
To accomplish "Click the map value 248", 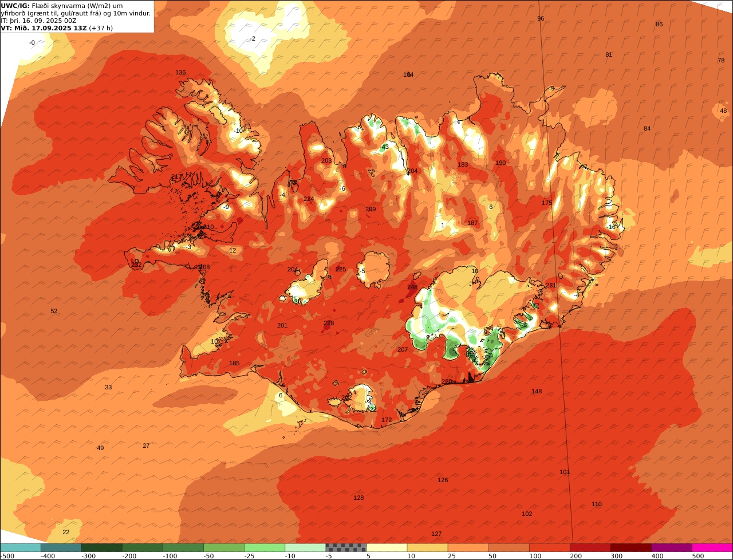I will (412, 287).
